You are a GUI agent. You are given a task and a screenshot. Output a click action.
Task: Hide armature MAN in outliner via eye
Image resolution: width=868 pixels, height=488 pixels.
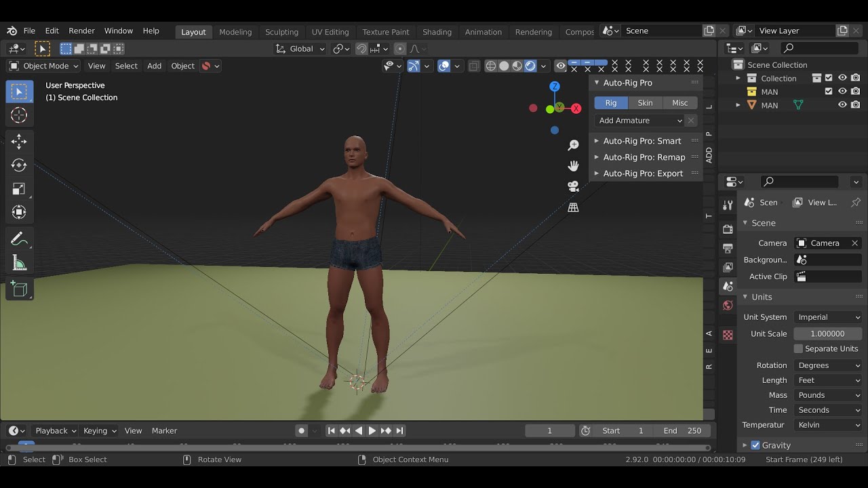[842, 105]
